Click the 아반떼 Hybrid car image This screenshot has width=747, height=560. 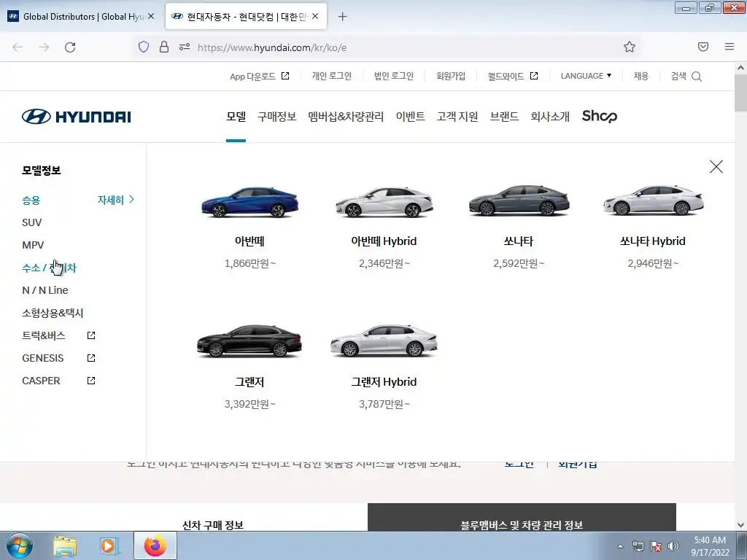click(384, 202)
